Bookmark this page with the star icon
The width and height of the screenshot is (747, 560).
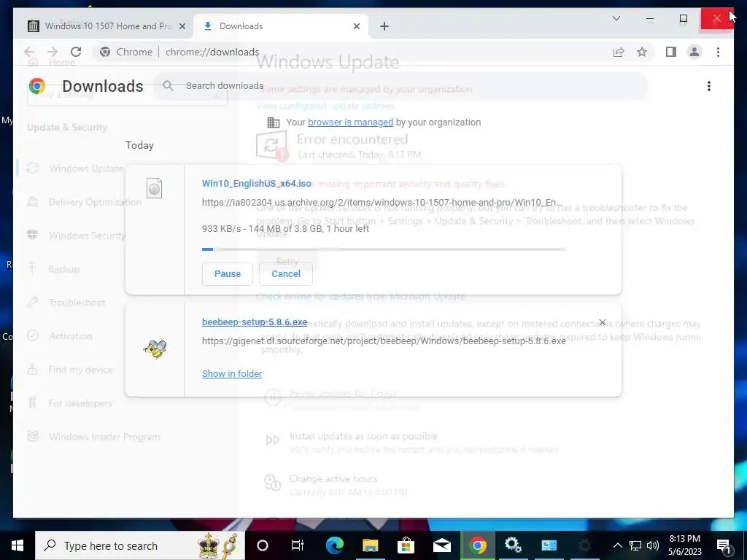[x=642, y=52]
